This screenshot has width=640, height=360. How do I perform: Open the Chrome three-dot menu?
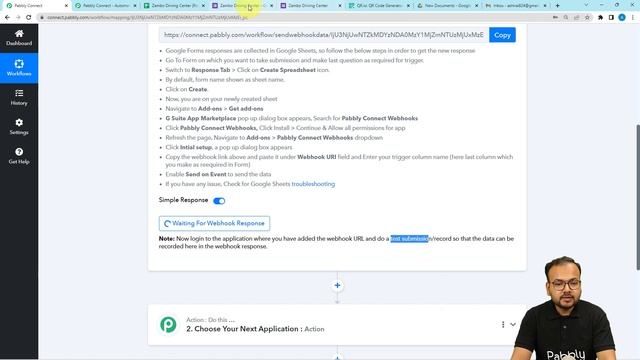(633, 18)
